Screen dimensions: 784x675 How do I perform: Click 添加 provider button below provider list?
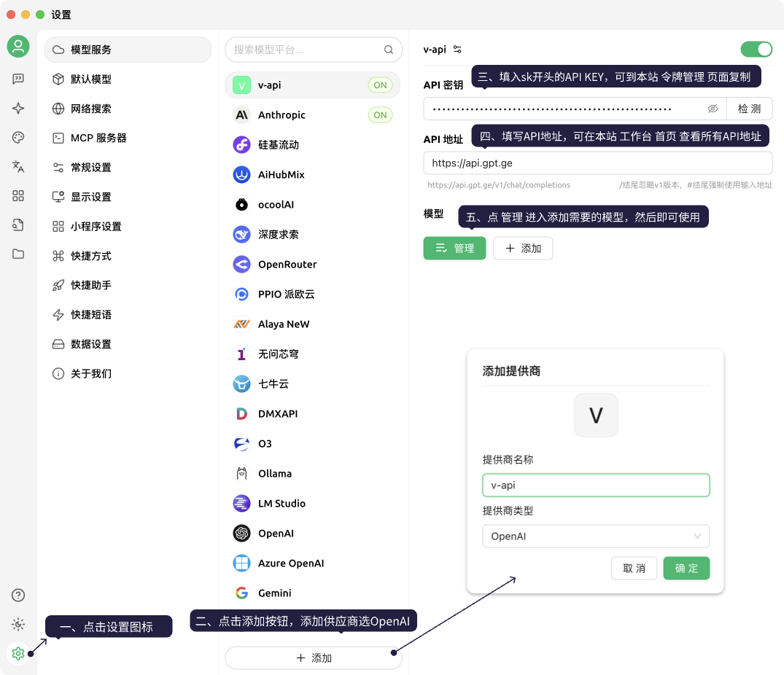click(x=314, y=658)
